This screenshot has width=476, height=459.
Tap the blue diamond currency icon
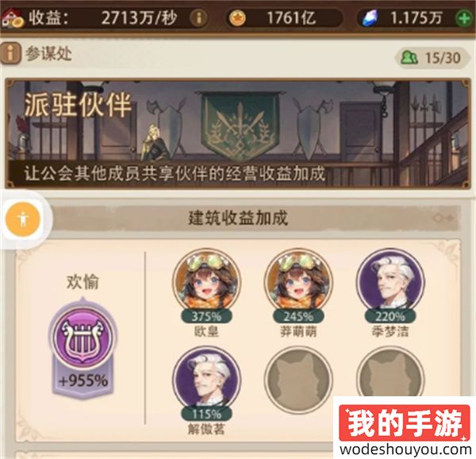[370, 18]
